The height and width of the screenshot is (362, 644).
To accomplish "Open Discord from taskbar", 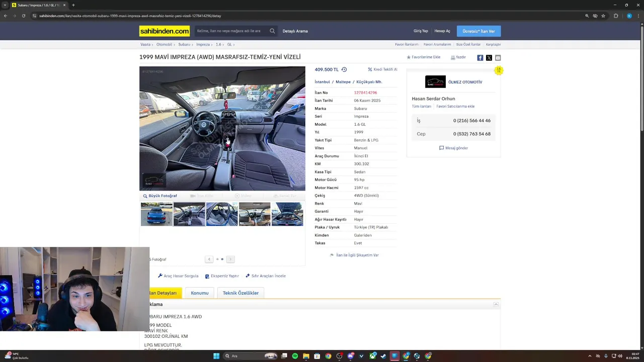I will point(350,356).
